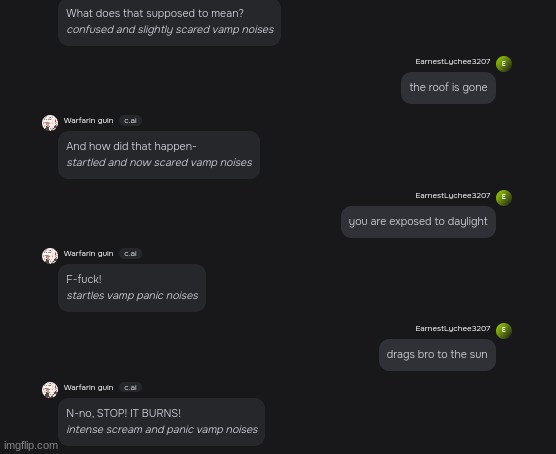This screenshot has width=556, height=454.
Task: Click the c.ai badge above "F-fuck!" message
Action: coord(130,254)
